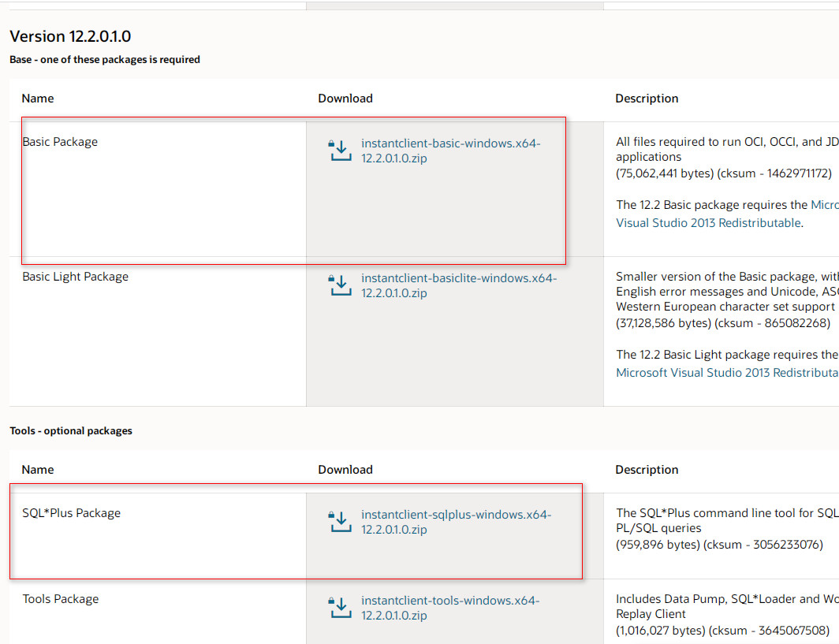Click download icon for Basic Package
Image resolution: width=839 pixels, height=644 pixels.
click(340, 151)
